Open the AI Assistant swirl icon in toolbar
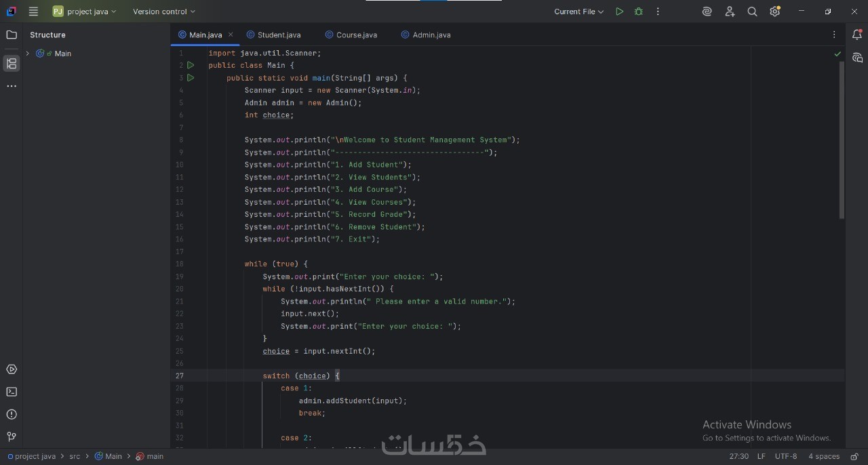 coord(707,12)
